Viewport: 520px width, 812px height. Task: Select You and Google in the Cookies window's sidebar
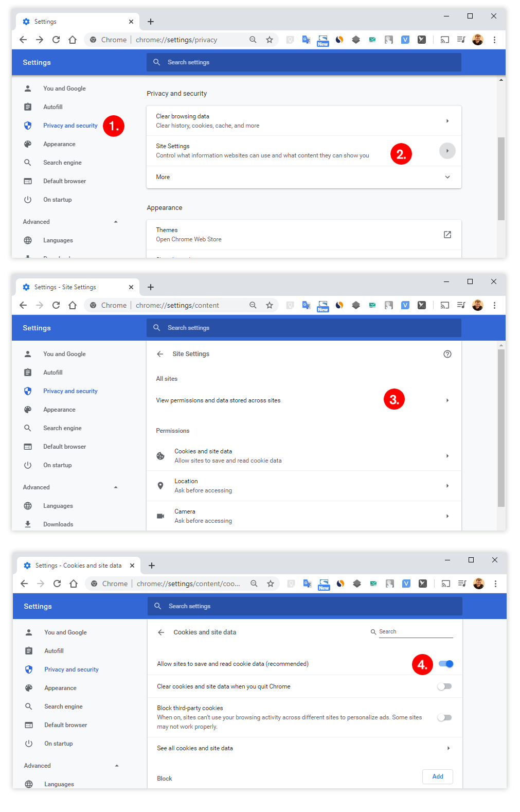(x=65, y=632)
